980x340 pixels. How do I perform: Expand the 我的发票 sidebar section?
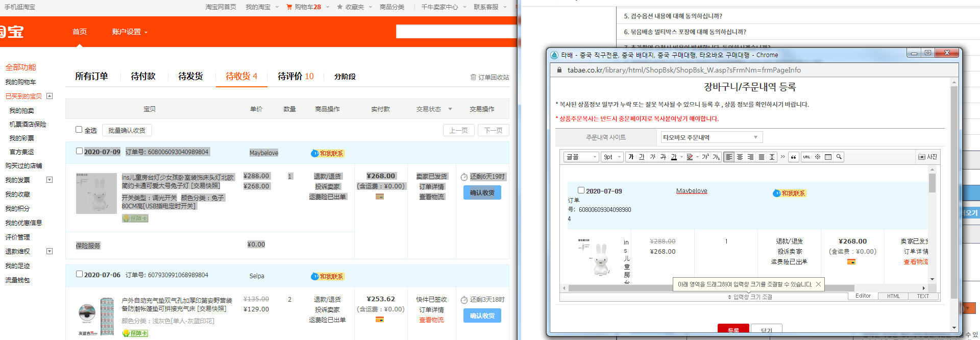click(50, 180)
